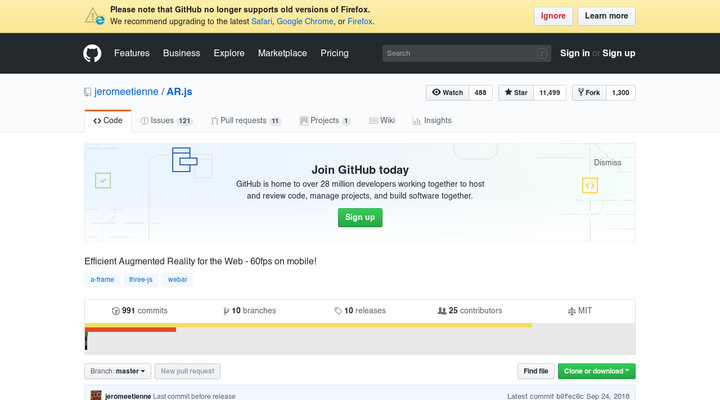720x400 pixels.
Task: Open the 488 watchers count
Action: (x=480, y=93)
